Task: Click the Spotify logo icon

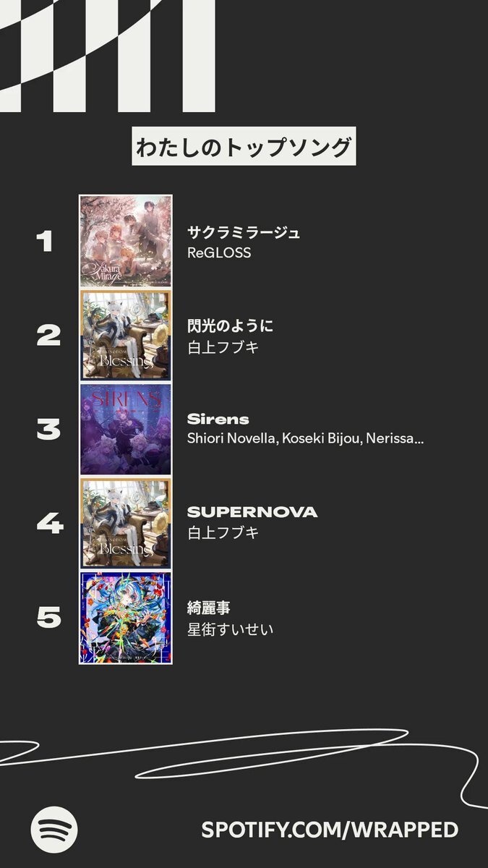Action: tap(54, 829)
